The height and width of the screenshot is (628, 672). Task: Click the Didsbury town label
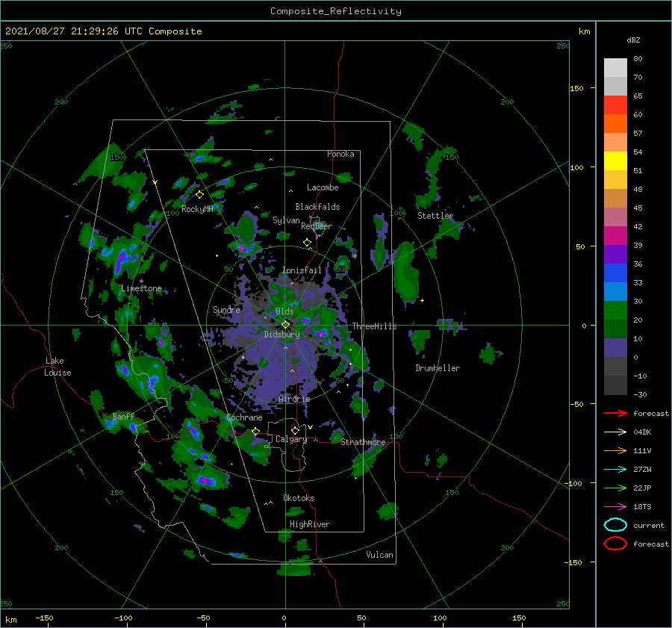coord(282,335)
